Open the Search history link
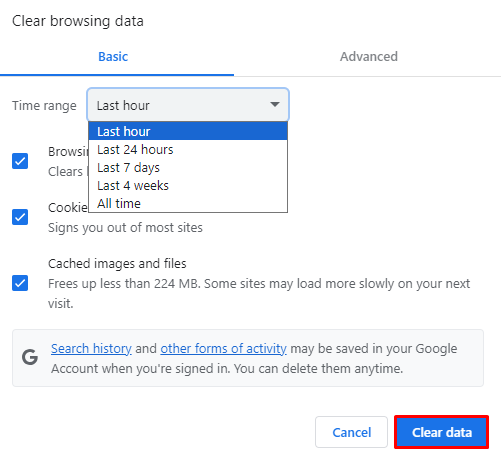501x460 pixels. [x=91, y=349]
